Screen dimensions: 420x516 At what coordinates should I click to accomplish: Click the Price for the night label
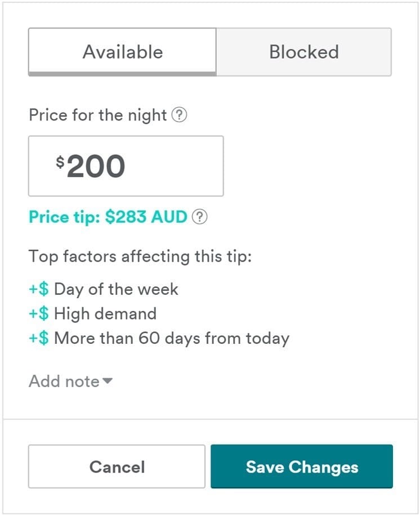point(98,115)
